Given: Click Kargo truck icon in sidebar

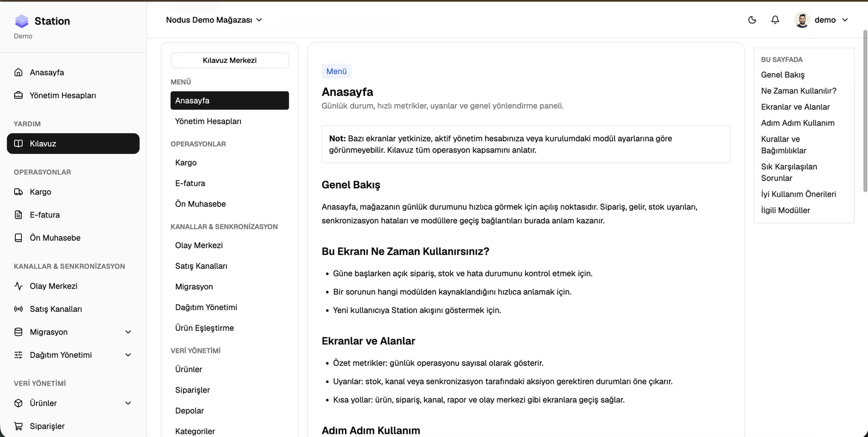Looking at the screenshot, I should 18,192.
